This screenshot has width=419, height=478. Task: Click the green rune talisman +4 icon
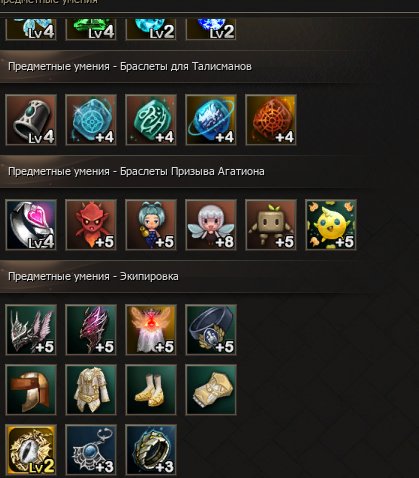pos(151,120)
